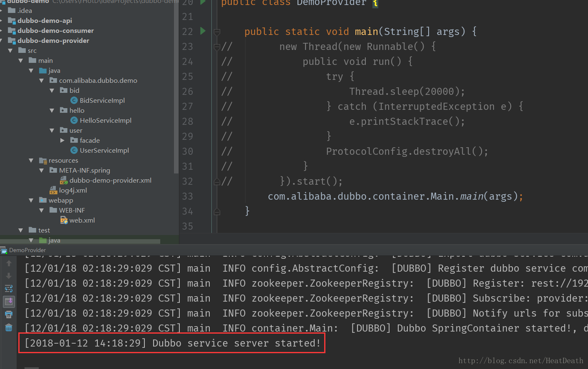The image size is (588, 369).
Task: Collapse the java folder under main
Action: [x=31, y=71]
